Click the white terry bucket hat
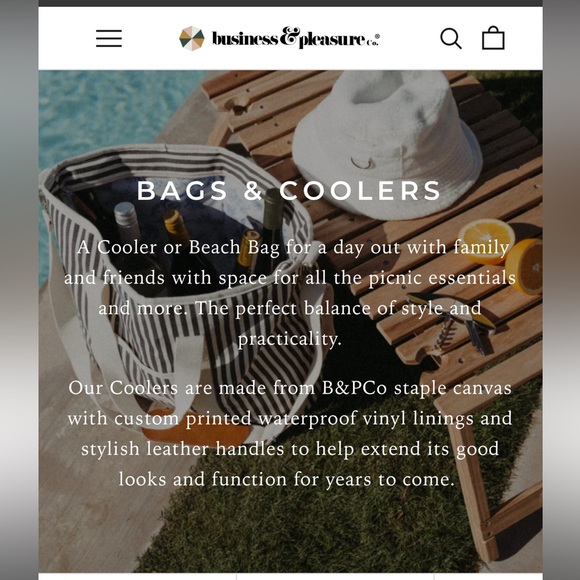The height and width of the screenshot is (580, 580). click(387, 144)
